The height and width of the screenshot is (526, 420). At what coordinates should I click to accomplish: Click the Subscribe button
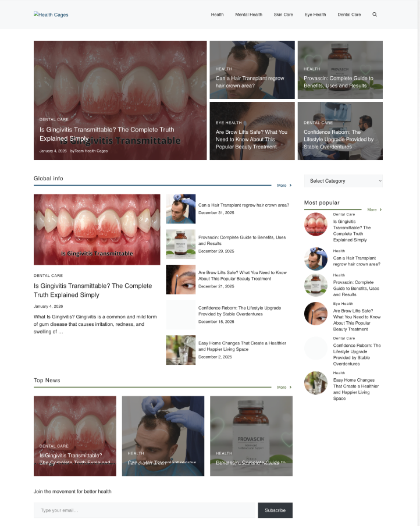pyautogui.click(x=275, y=510)
